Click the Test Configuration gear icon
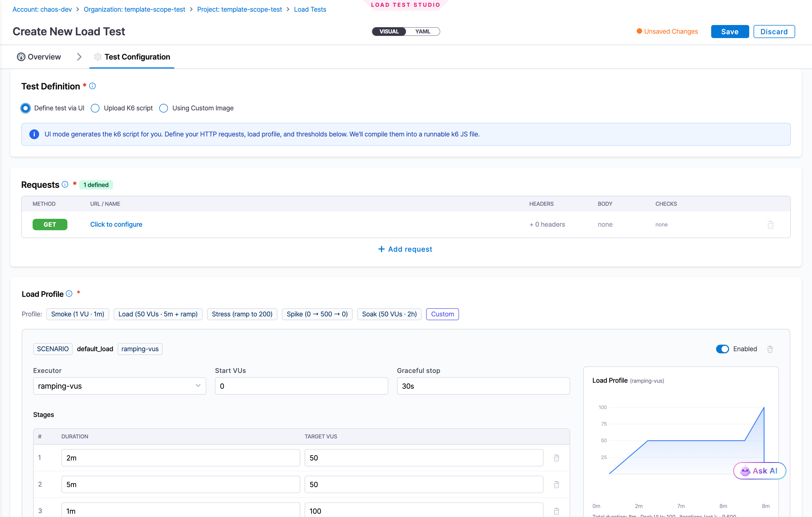This screenshot has width=812, height=517. (98, 57)
